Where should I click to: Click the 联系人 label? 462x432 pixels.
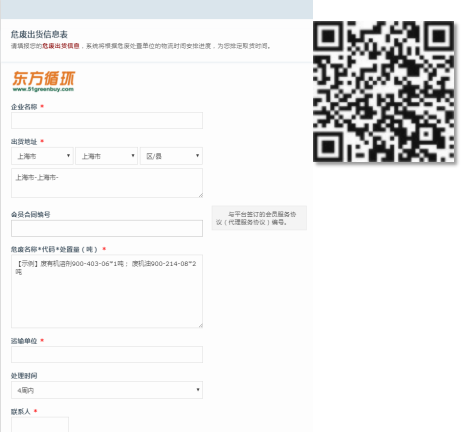pyautogui.click(x=21, y=411)
